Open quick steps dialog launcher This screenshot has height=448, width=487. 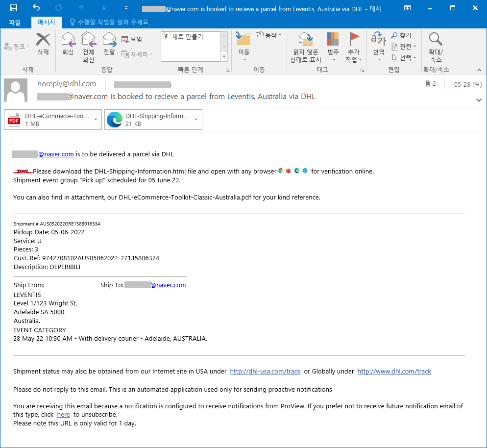tap(227, 71)
